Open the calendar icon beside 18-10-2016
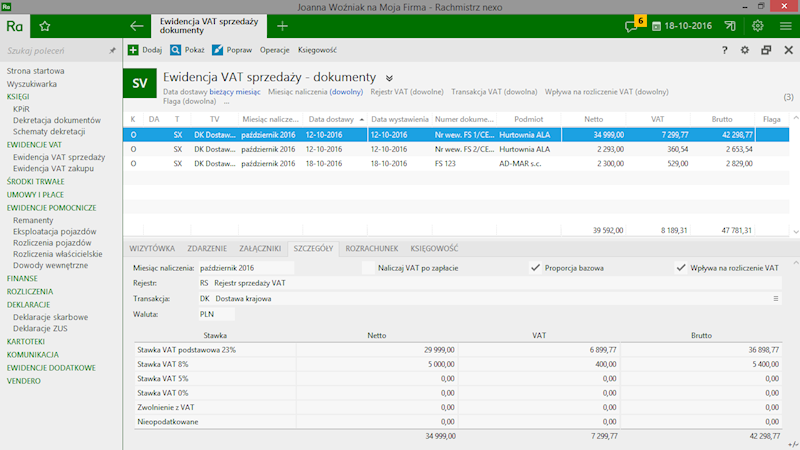This screenshot has height=450, width=800. [656, 26]
